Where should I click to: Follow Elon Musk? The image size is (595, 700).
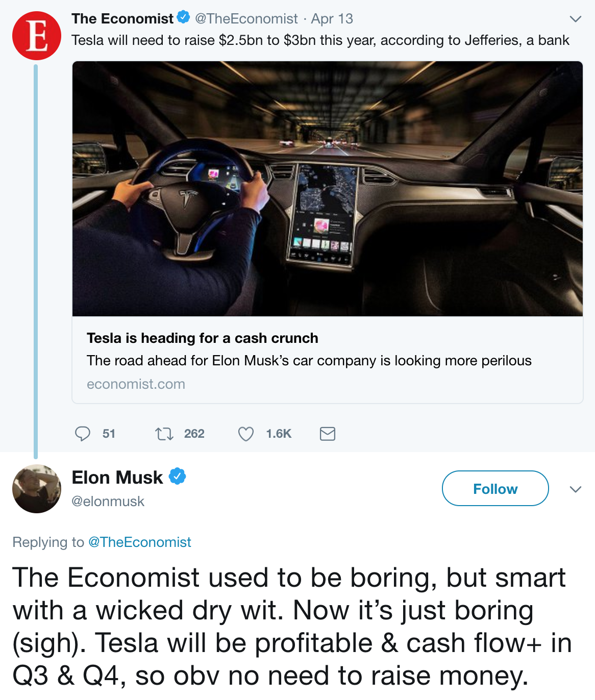click(x=495, y=489)
